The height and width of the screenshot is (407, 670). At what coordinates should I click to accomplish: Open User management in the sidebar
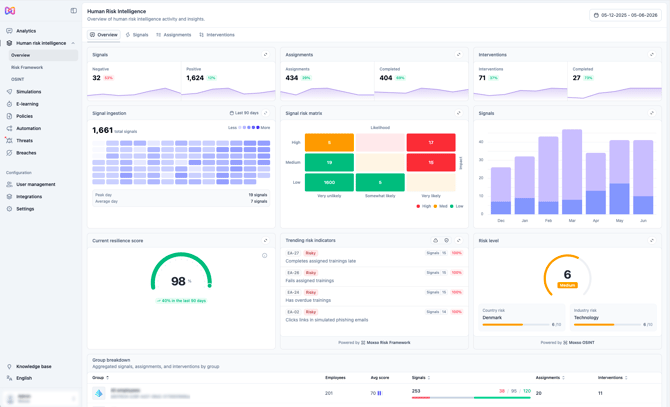tap(35, 184)
